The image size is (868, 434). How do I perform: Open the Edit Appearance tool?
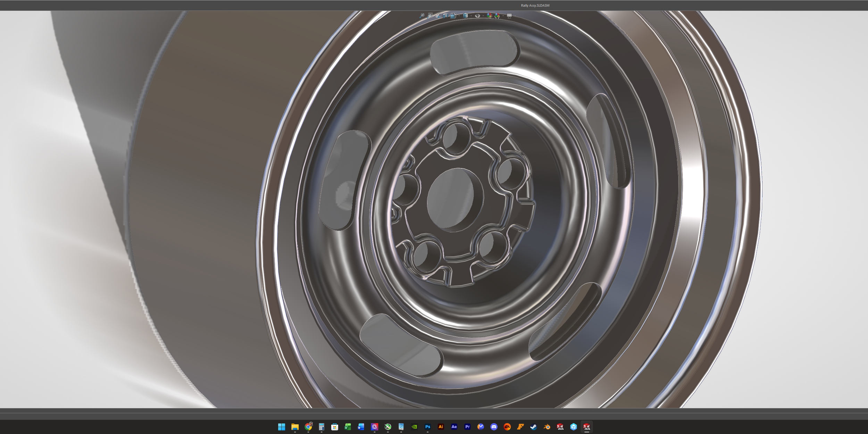[x=490, y=16]
